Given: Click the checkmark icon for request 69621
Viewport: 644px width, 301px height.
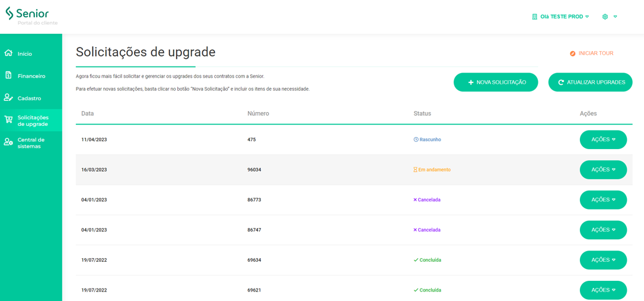Looking at the screenshot, I should point(416,290).
